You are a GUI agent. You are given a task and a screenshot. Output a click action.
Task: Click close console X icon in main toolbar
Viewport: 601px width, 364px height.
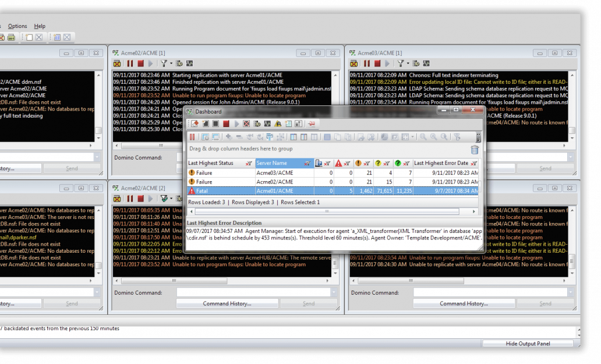point(39,37)
